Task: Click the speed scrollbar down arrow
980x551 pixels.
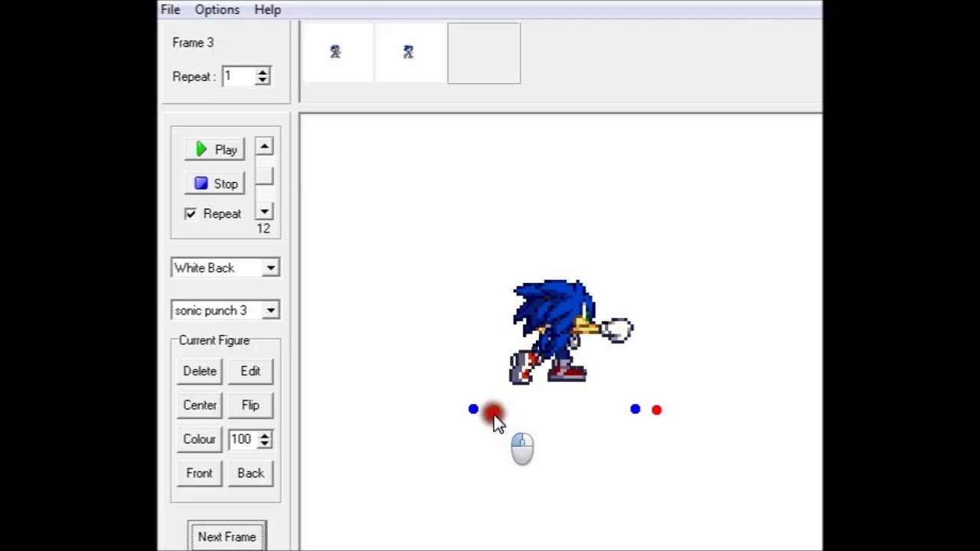Action: pos(264,212)
